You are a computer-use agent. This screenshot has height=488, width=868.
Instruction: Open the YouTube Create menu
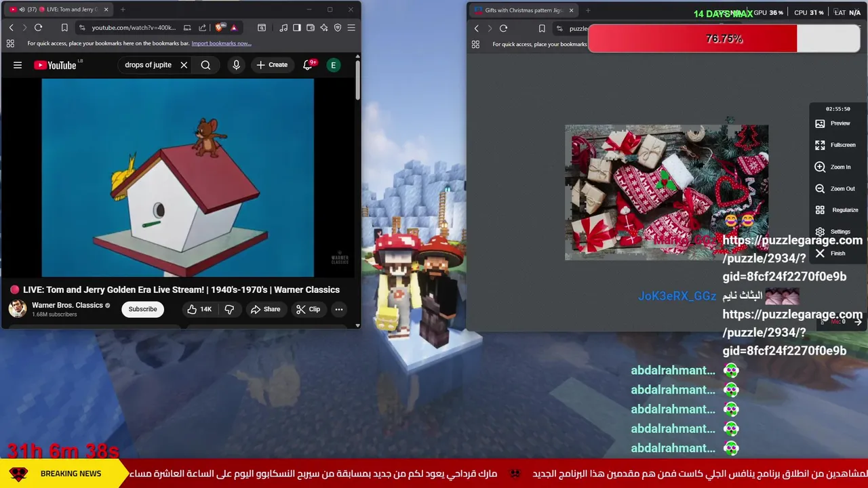[x=272, y=65]
